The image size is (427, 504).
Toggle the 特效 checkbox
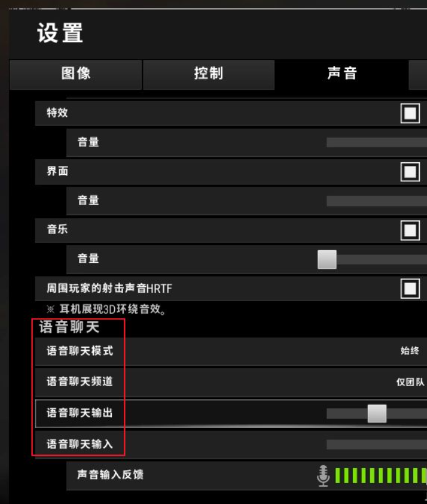[410, 113]
